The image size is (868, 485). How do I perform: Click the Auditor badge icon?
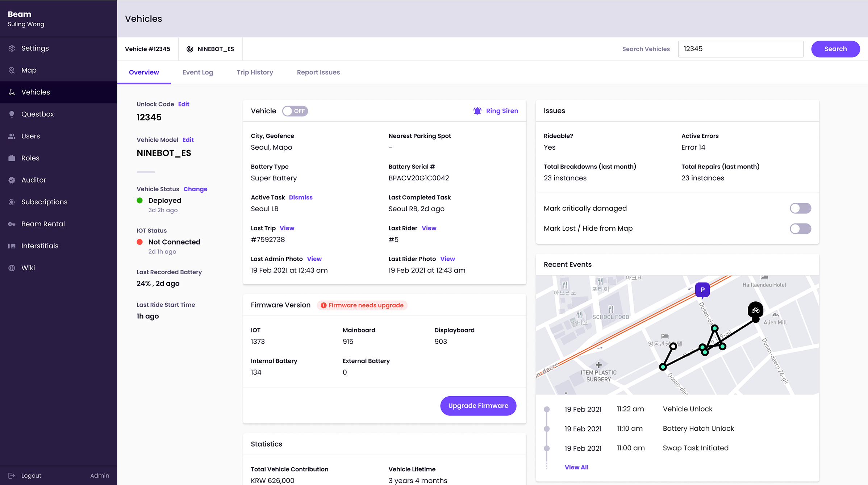[12, 180]
